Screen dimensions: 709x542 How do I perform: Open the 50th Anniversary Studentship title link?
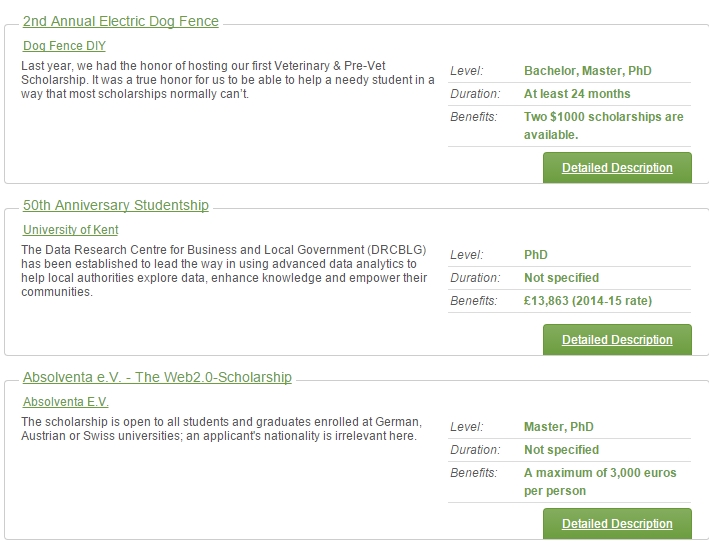click(115, 205)
